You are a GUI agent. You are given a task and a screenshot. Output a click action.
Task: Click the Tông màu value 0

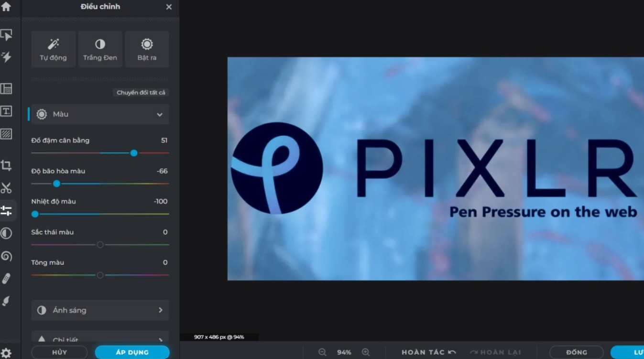(165, 262)
